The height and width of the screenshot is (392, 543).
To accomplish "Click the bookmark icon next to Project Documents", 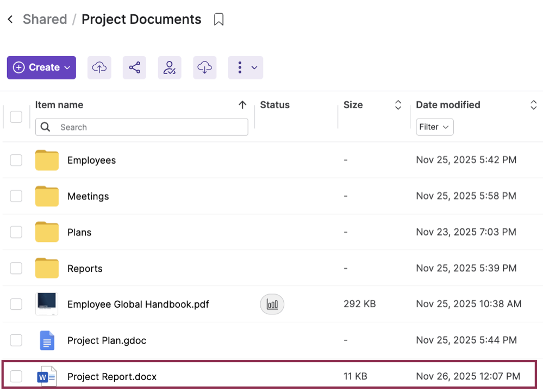I will coord(219,19).
